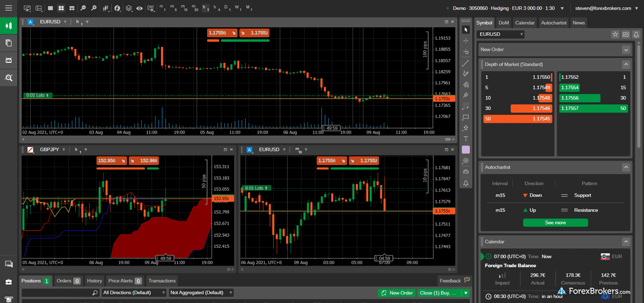Switch to single-chart layout mode
Screen dimensions: 644x303
point(50,9)
